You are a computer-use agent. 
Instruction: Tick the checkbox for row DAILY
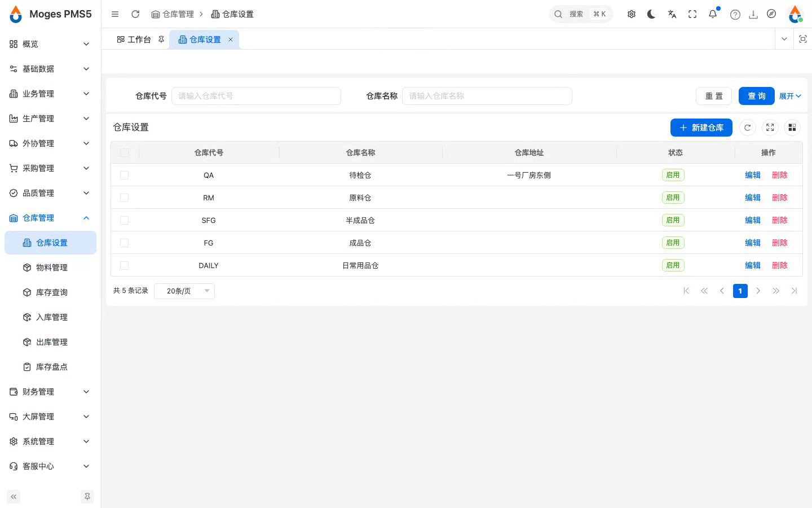pyautogui.click(x=125, y=265)
